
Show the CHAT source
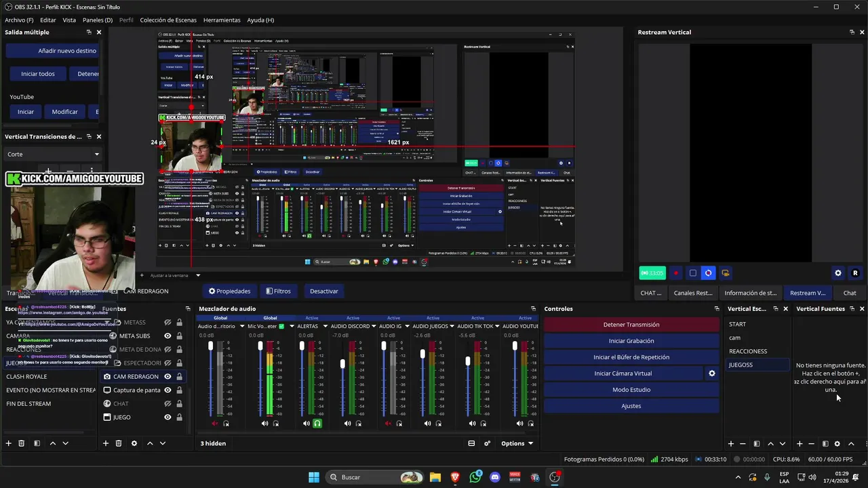pyautogui.click(x=167, y=403)
